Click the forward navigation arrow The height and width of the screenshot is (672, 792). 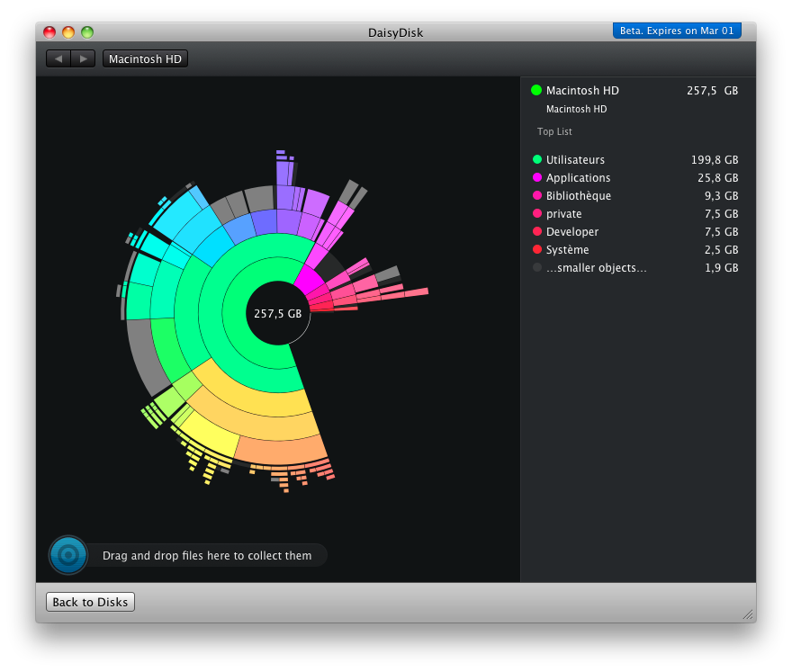(x=83, y=59)
